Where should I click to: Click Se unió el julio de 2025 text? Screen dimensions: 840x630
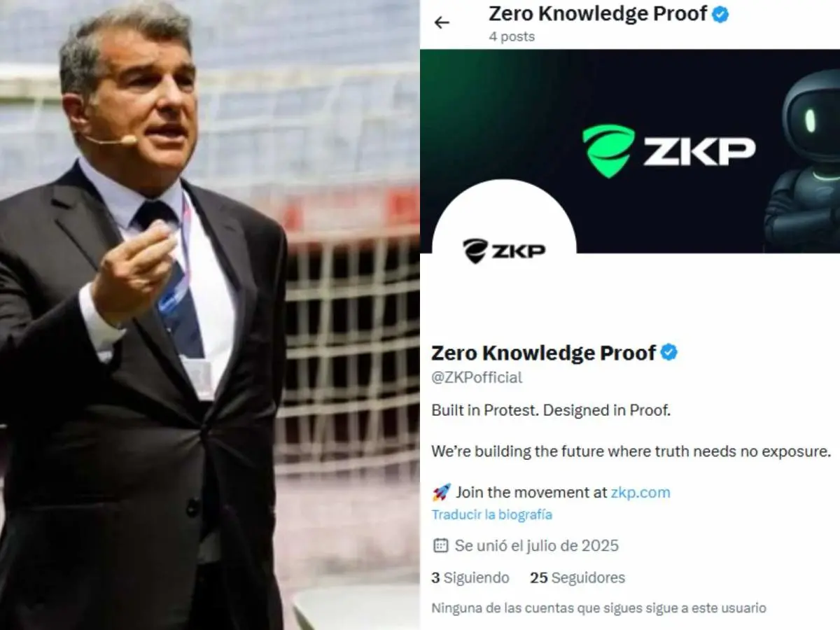pyautogui.click(x=537, y=545)
